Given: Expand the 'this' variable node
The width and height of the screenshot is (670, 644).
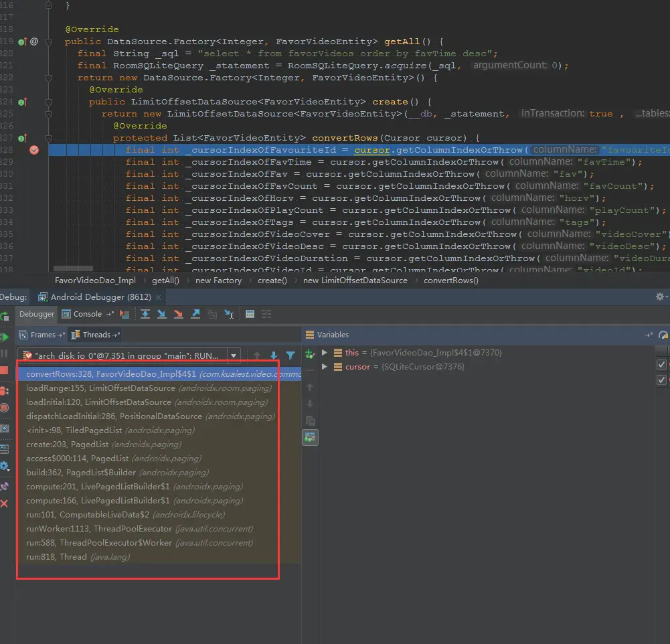Looking at the screenshot, I should click(325, 353).
